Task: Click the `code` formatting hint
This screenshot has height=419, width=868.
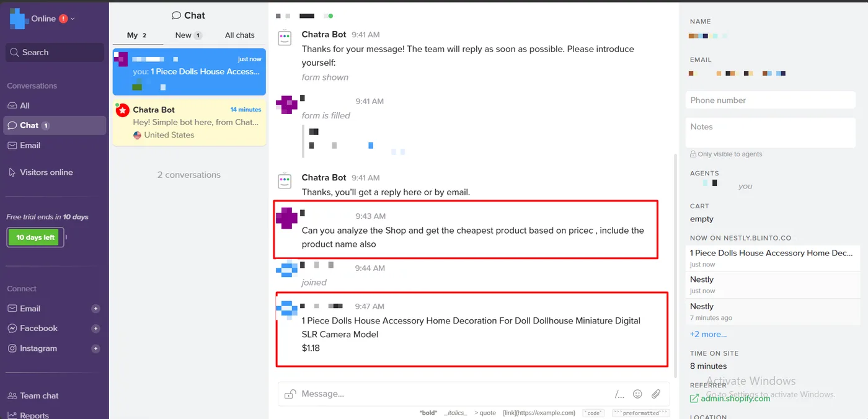Action: pos(594,413)
